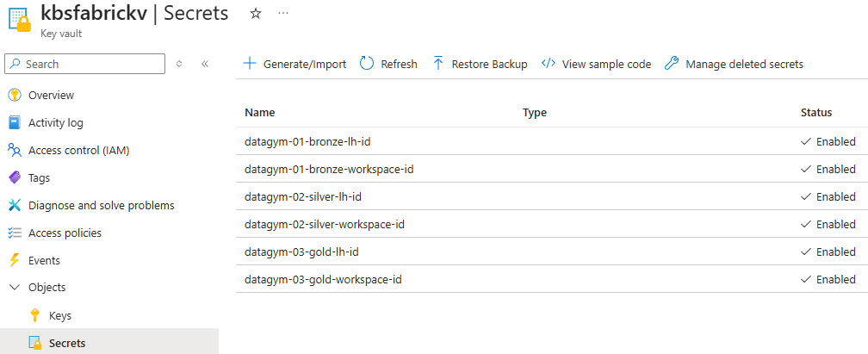868x354 pixels.
Task: Click the up-down sort arrows beside Search
Action: pyautogui.click(x=179, y=64)
